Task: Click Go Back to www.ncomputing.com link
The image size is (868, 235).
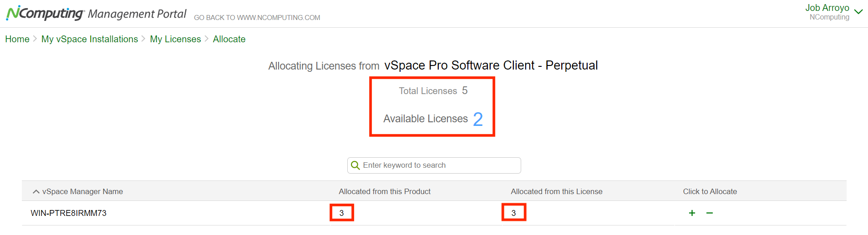Action: point(257,18)
